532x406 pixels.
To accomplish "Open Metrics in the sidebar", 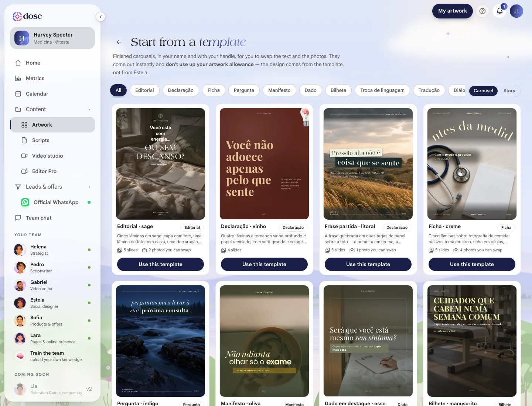I will (x=52, y=78).
